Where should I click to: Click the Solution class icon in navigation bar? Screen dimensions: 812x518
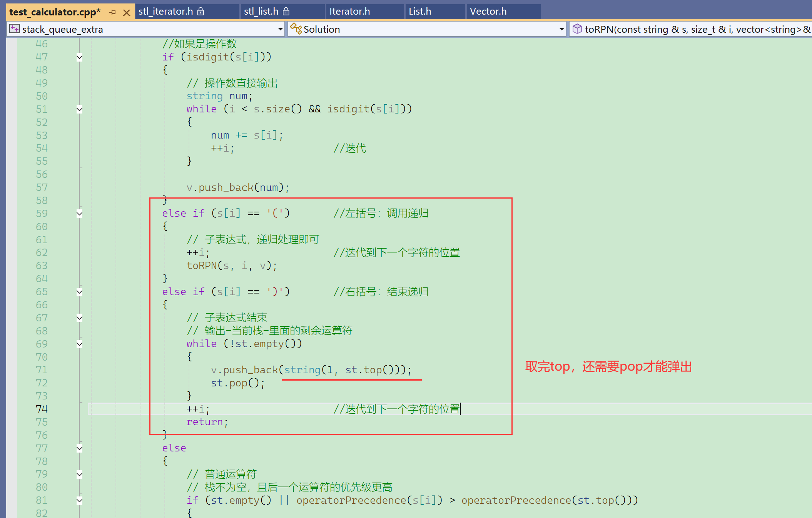point(296,29)
